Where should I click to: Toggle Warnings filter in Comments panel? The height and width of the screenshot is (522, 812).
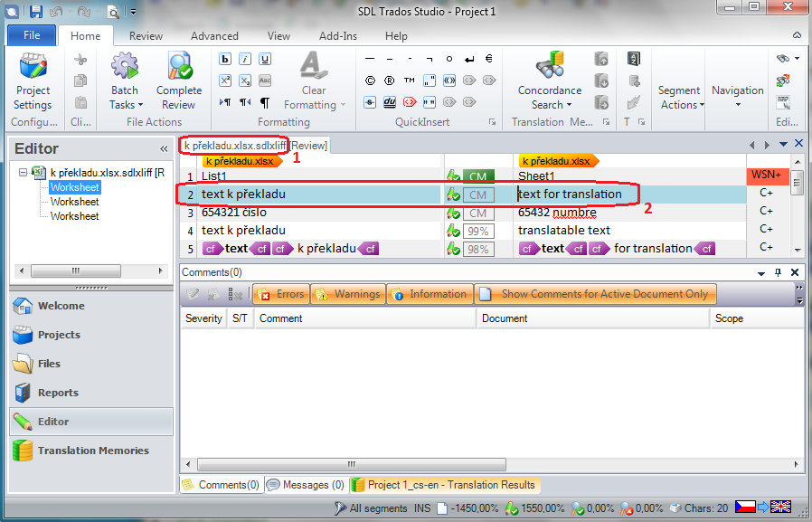(x=348, y=294)
